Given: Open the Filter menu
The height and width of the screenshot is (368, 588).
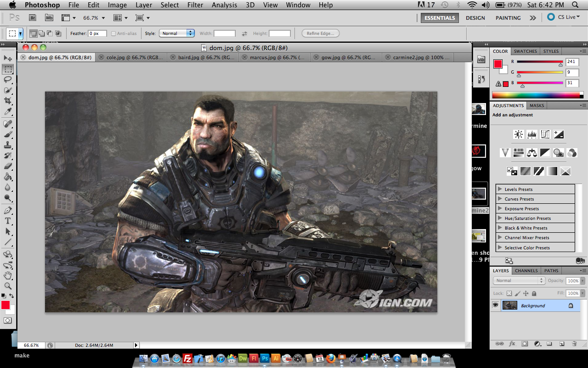Looking at the screenshot, I should [x=195, y=5].
